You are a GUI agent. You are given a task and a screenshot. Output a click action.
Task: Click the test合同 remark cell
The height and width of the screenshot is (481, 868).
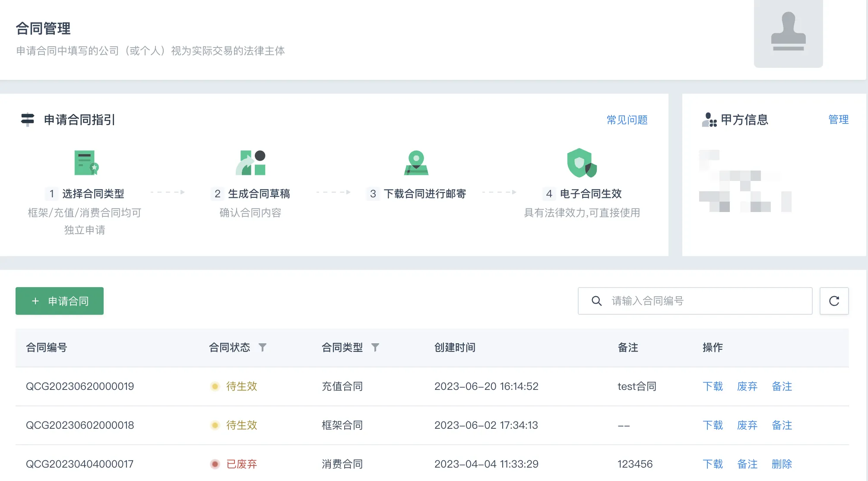coord(637,386)
